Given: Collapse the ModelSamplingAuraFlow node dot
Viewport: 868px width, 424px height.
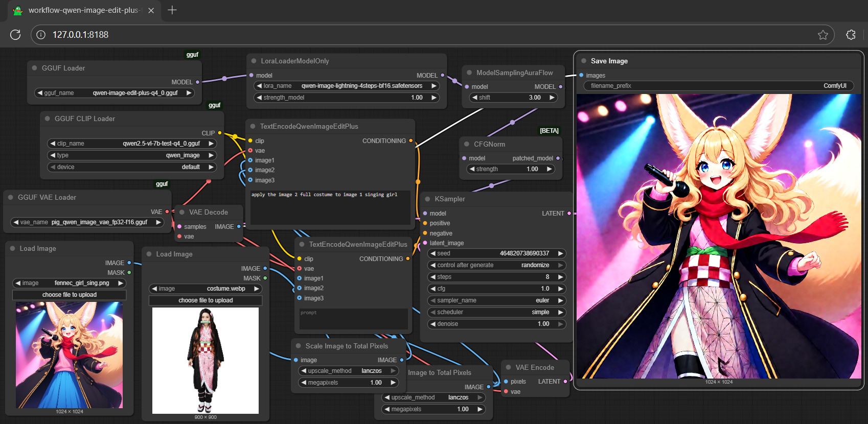Looking at the screenshot, I should (469, 73).
